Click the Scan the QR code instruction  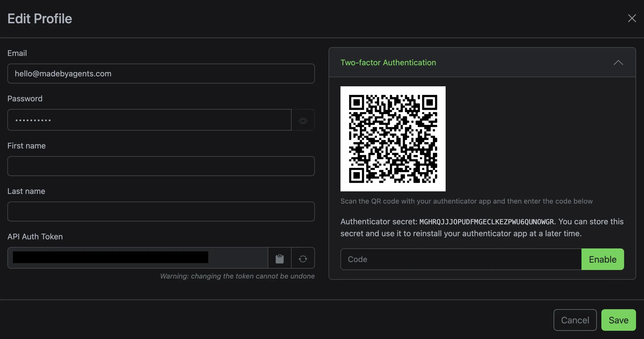point(466,201)
